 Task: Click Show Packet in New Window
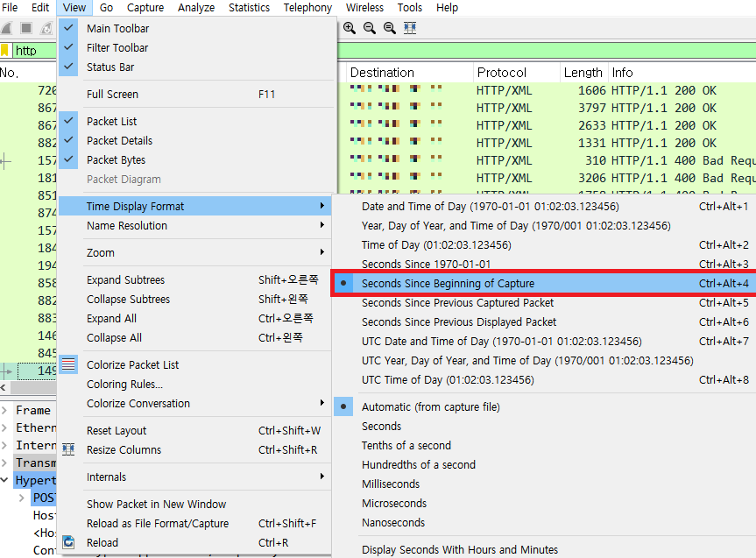tap(194, 504)
